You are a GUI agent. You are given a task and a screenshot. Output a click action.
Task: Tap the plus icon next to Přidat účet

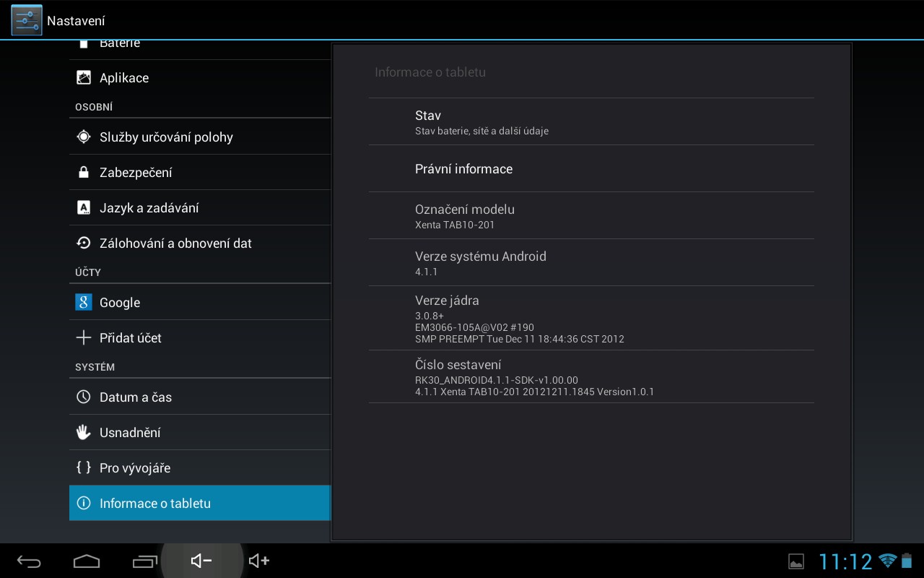pos(84,337)
